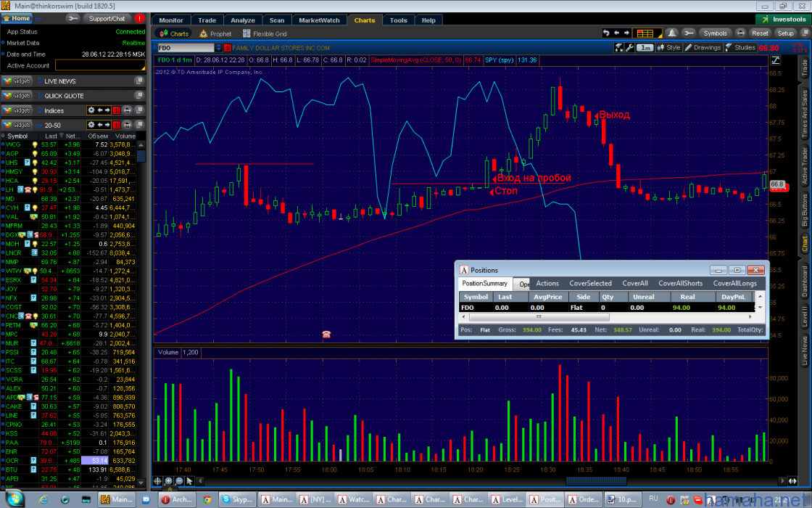Open the Setup button
Screen dimensions: 812x508
[x=785, y=33]
